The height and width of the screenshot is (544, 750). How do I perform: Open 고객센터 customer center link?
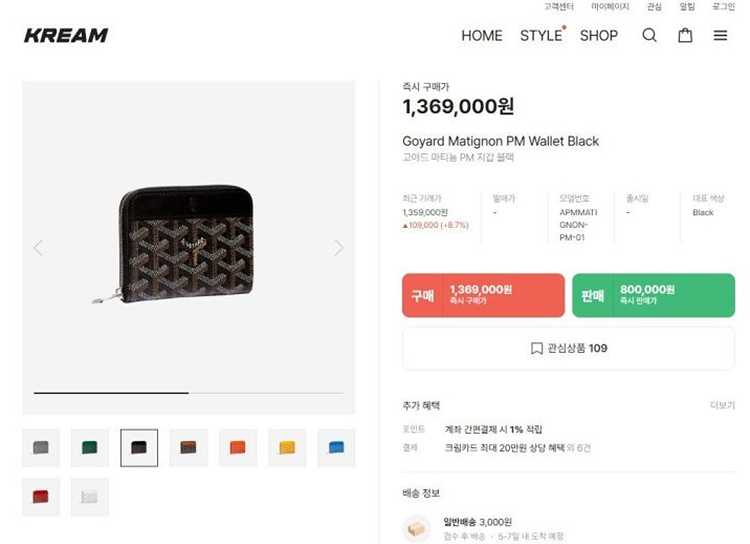point(559,7)
